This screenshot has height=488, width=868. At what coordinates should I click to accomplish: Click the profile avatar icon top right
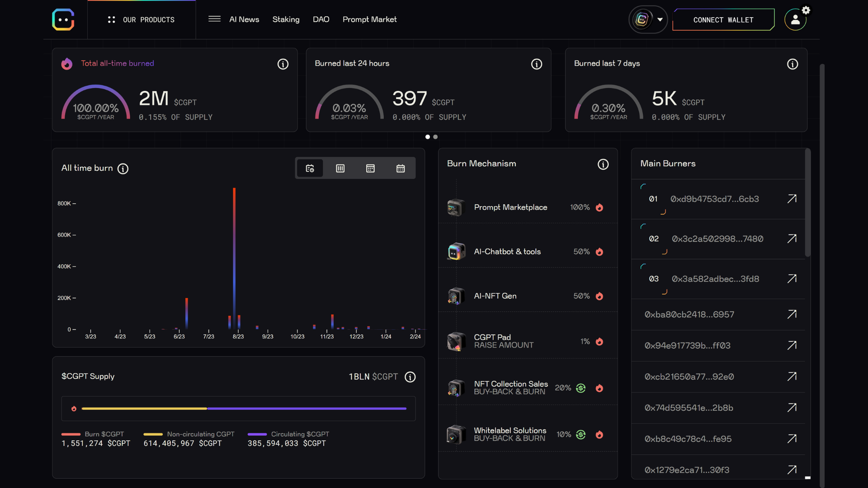pyautogui.click(x=795, y=20)
